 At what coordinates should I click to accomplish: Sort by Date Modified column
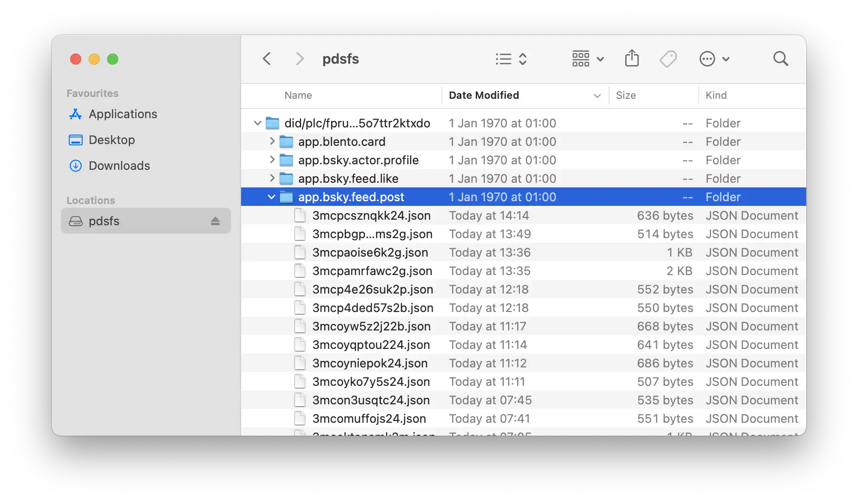click(484, 96)
